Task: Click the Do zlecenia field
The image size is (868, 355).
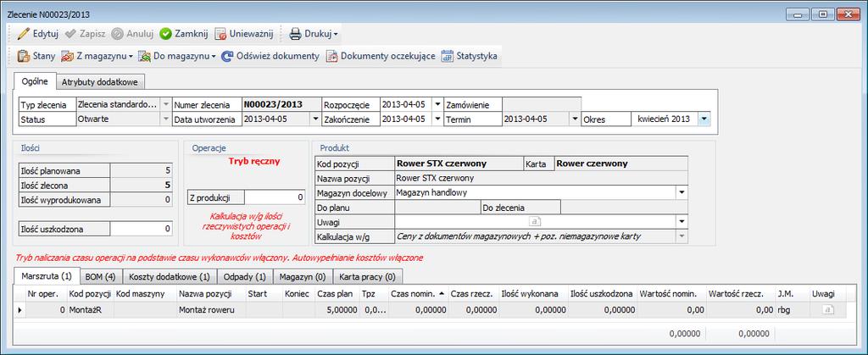Action: tap(624, 208)
